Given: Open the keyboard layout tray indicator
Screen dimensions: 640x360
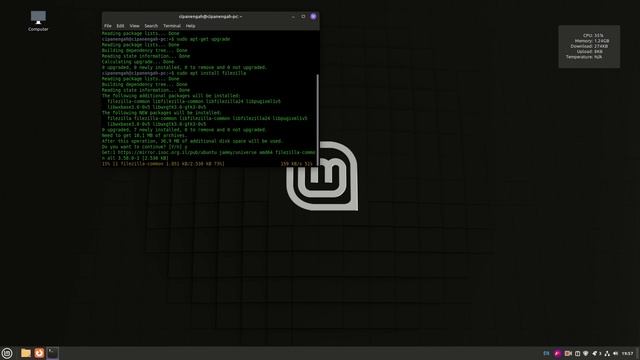Looking at the screenshot, I should click(x=546, y=353).
